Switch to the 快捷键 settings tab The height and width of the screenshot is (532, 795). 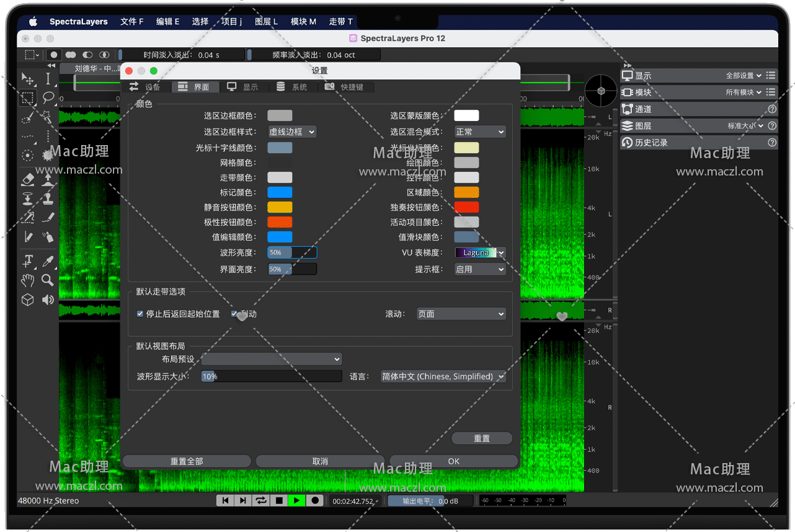(347, 87)
